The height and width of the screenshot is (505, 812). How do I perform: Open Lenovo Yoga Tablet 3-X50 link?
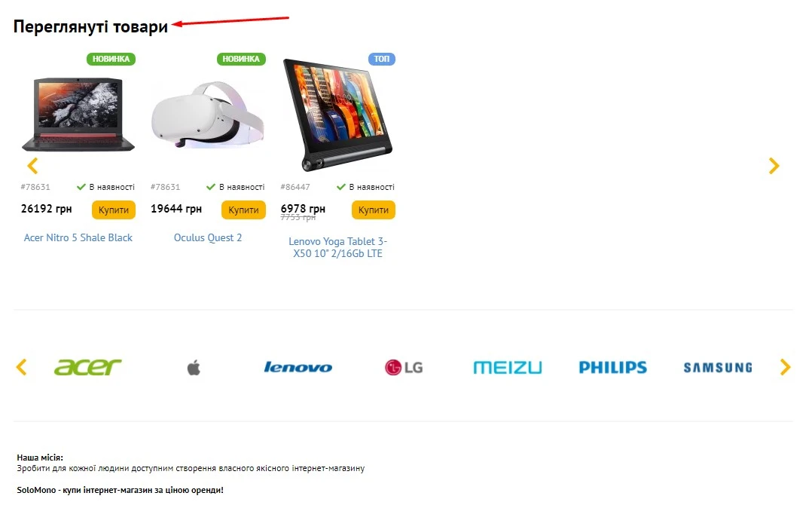pos(337,247)
